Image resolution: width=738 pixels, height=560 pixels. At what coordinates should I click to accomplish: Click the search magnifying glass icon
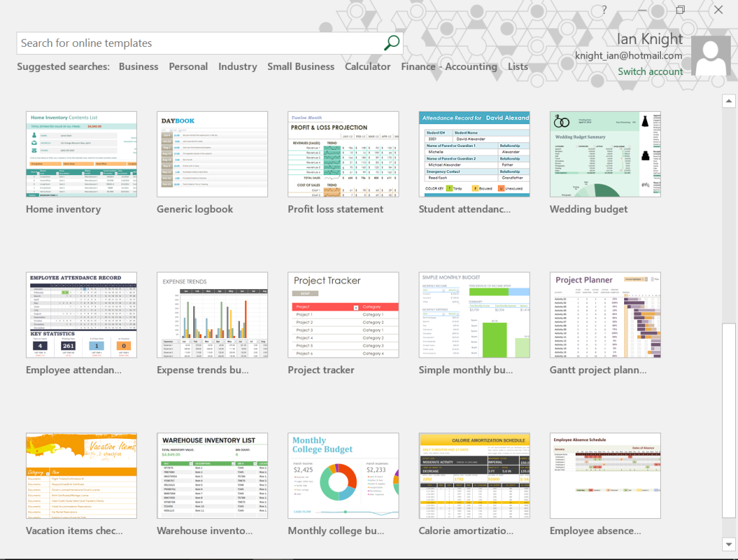391,43
